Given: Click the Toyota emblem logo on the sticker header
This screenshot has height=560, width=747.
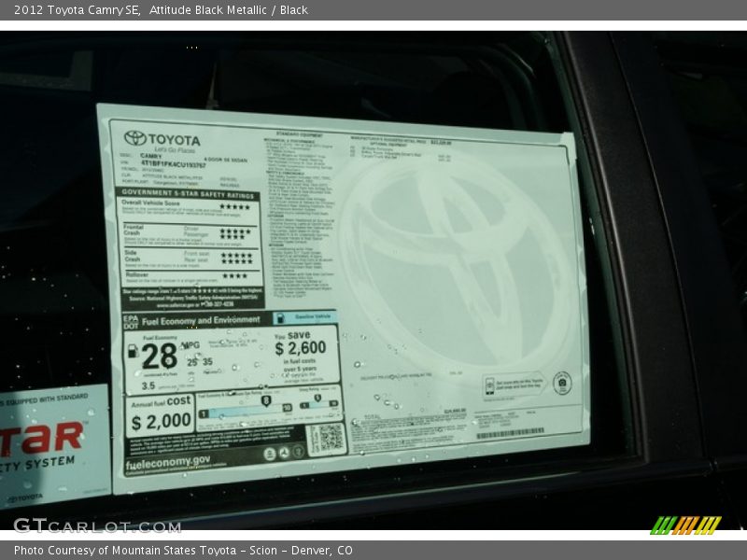Looking at the screenshot, I should 135,138.
